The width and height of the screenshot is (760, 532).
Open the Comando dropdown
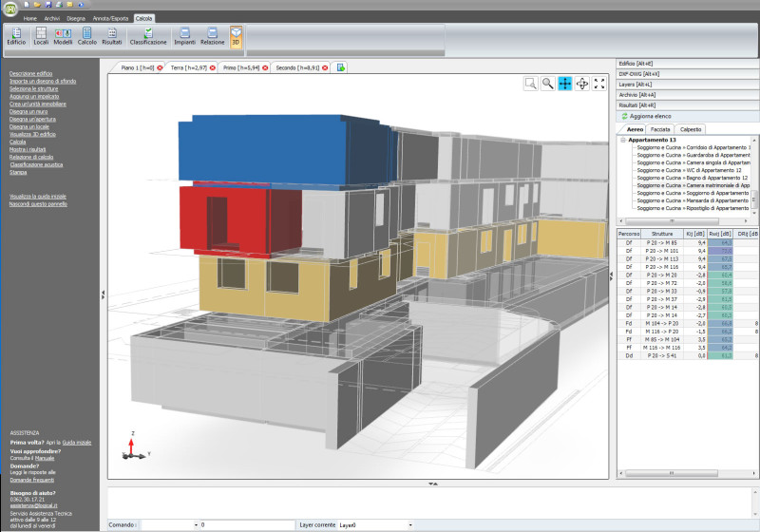pos(196,524)
